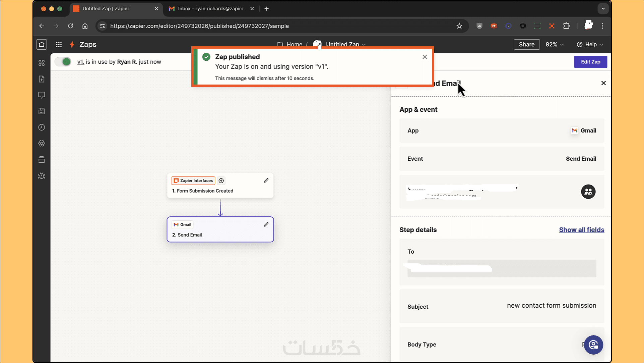Open the apps grid launcher icon
Screen dimensions: 644x363
tap(59, 44)
